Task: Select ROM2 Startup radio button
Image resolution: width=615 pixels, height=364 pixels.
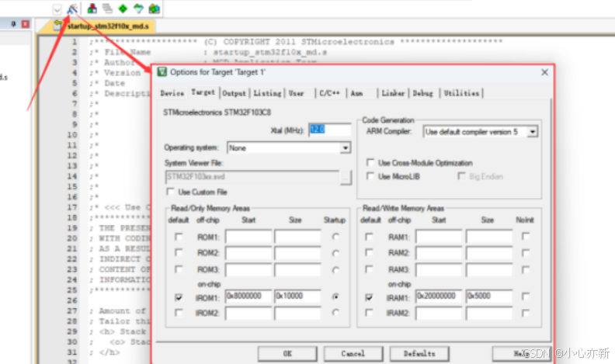Action: pyautogui.click(x=335, y=253)
